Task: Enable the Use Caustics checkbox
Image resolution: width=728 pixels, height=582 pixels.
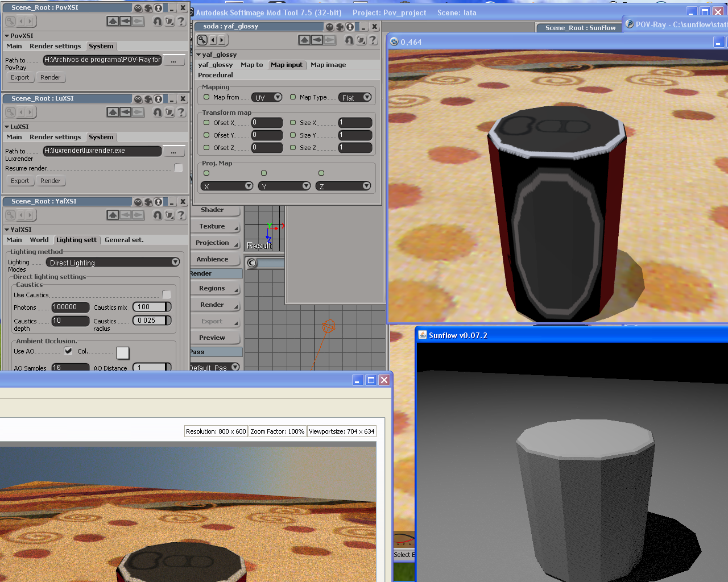Action: tap(167, 294)
